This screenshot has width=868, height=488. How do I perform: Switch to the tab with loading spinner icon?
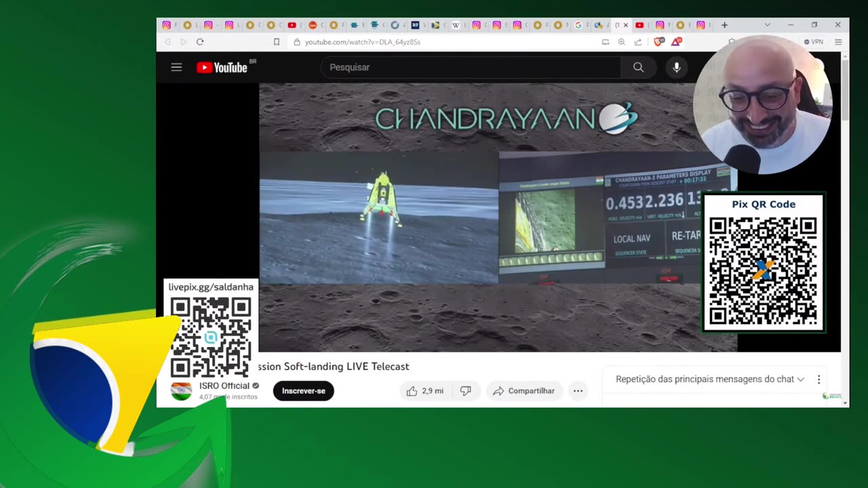395,25
